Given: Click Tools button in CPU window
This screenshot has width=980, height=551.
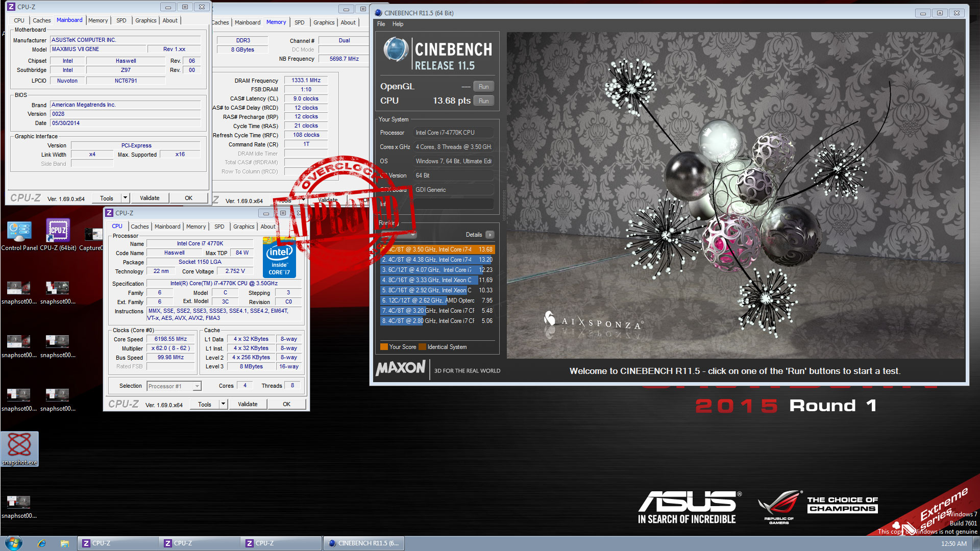Looking at the screenshot, I should pyautogui.click(x=205, y=404).
